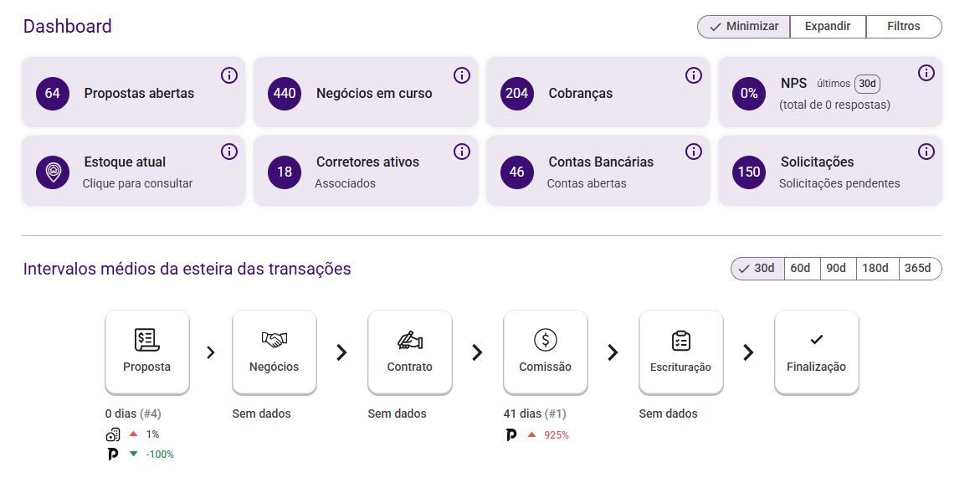This screenshot has height=483, width=980.
Task: Switch interval to 365d
Action: coord(918,269)
